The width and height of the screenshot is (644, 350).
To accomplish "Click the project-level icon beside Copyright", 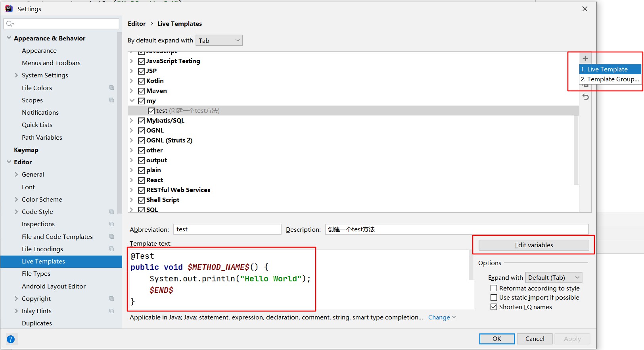I will pos(111,298).
